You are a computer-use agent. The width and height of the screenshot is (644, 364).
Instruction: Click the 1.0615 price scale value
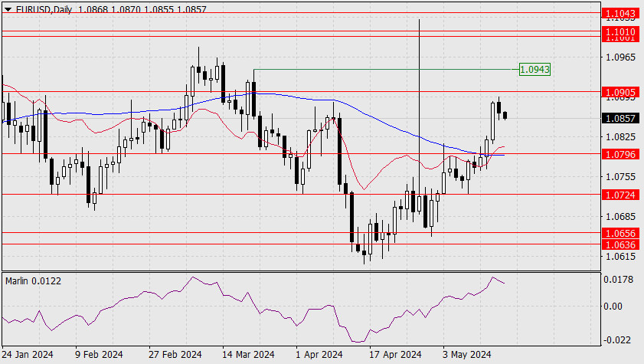[x=620, y=257]
